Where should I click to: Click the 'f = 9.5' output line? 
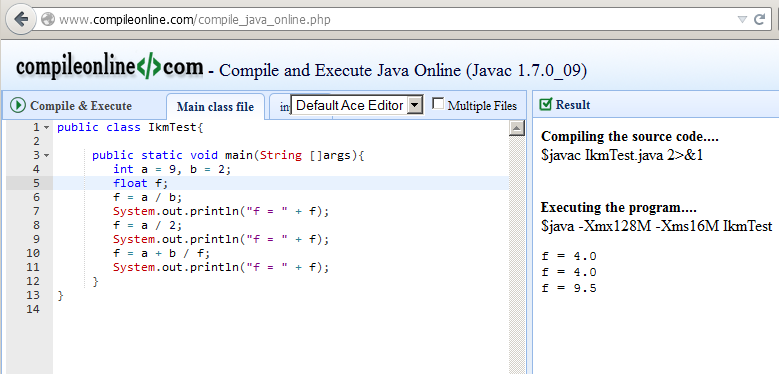[569, 288]
